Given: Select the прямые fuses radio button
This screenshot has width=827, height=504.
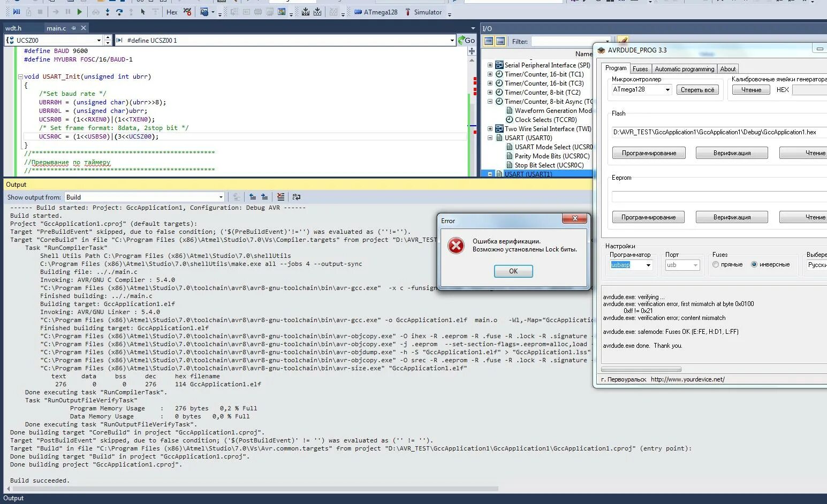Looking at the screenshot, I should 716,264.
